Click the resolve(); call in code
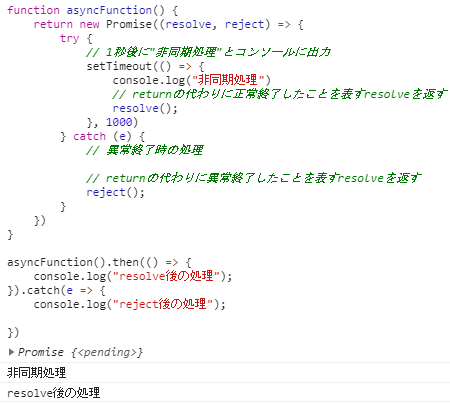450x403 pixels. pos(145,108)
